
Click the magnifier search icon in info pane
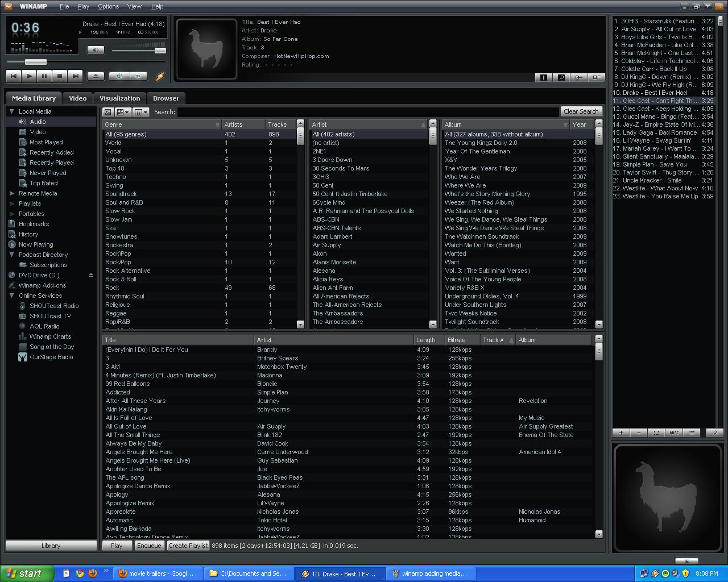(561, 77)
